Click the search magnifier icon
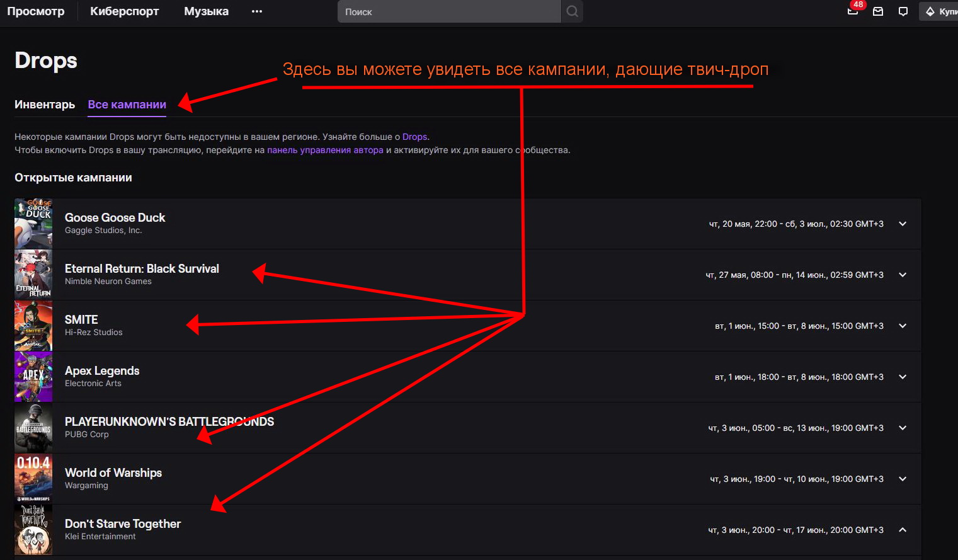 point(572,11)
